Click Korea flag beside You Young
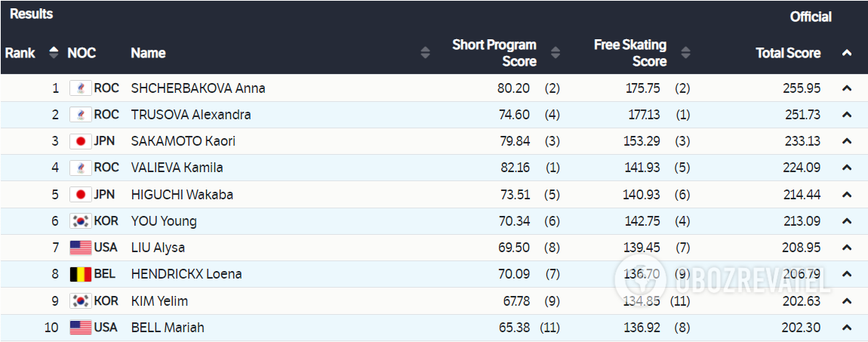868x342 pixels. 80,221
